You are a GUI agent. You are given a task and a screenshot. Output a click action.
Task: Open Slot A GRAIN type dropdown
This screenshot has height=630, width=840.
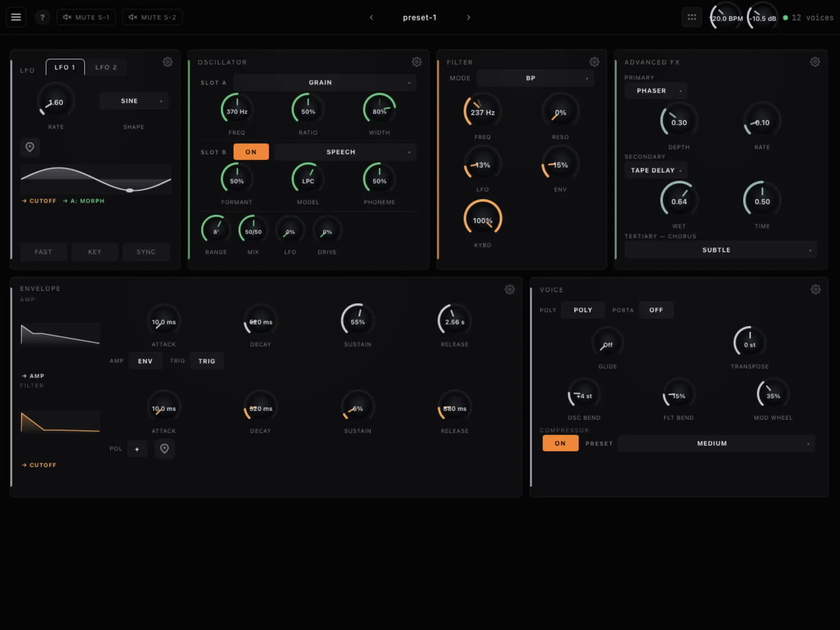tap(324, 82)
